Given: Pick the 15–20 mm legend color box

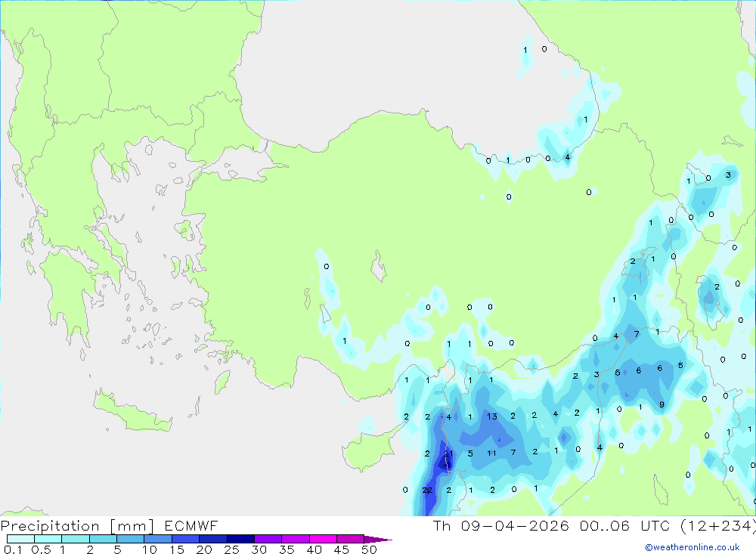Looking at the screenshot, I should [186, 539].
